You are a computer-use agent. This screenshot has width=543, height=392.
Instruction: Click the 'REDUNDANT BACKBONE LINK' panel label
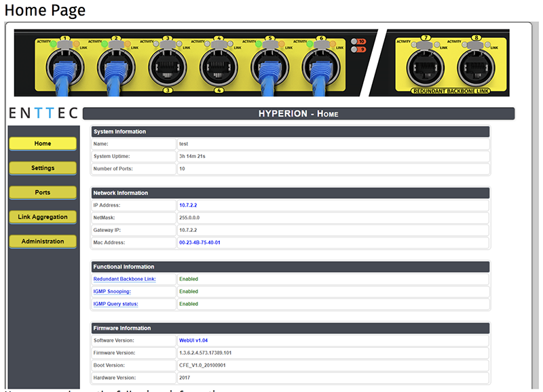click(451, 91)
